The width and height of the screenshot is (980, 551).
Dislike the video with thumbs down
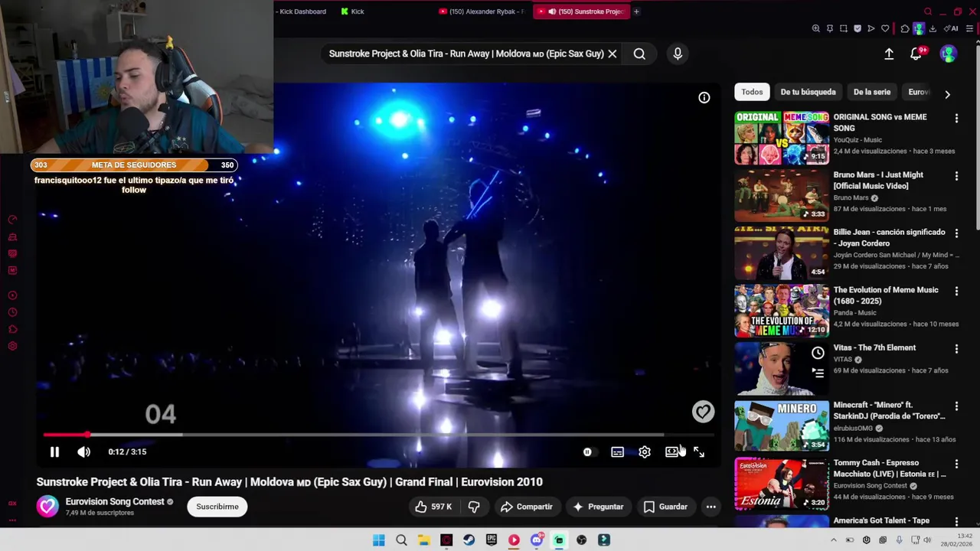click(x=474, y=507)
